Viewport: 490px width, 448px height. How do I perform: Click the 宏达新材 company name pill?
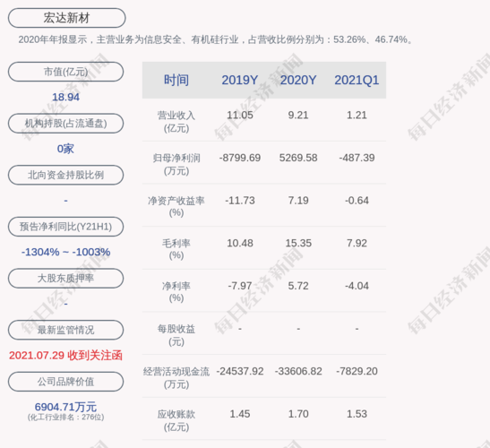click(66, 18)
